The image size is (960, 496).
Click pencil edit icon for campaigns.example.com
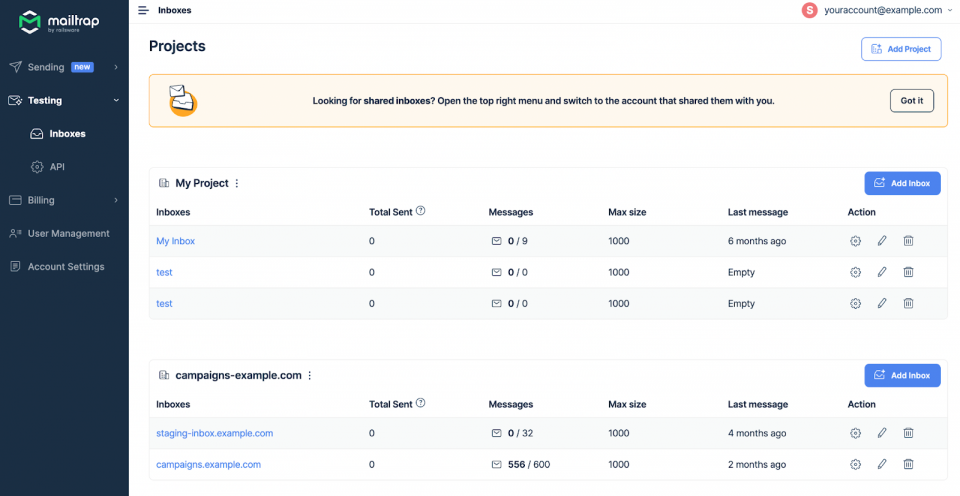click(882, 464)
